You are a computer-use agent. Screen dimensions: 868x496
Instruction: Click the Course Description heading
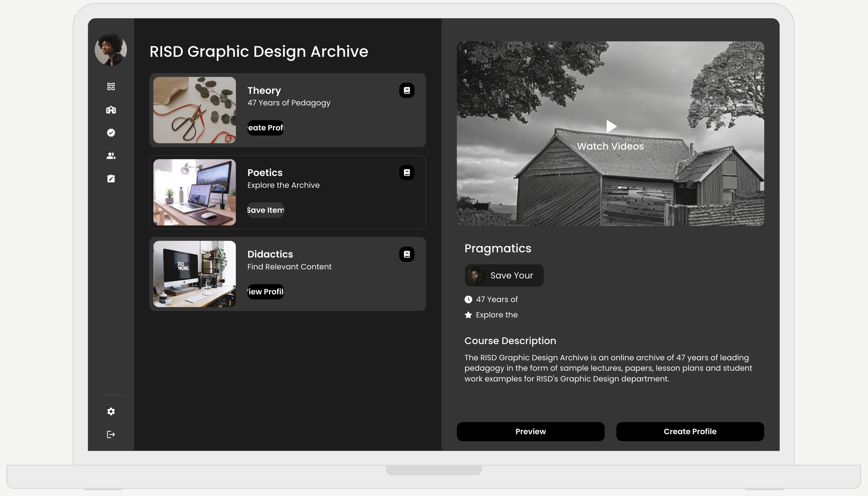(x=510, y=341)
